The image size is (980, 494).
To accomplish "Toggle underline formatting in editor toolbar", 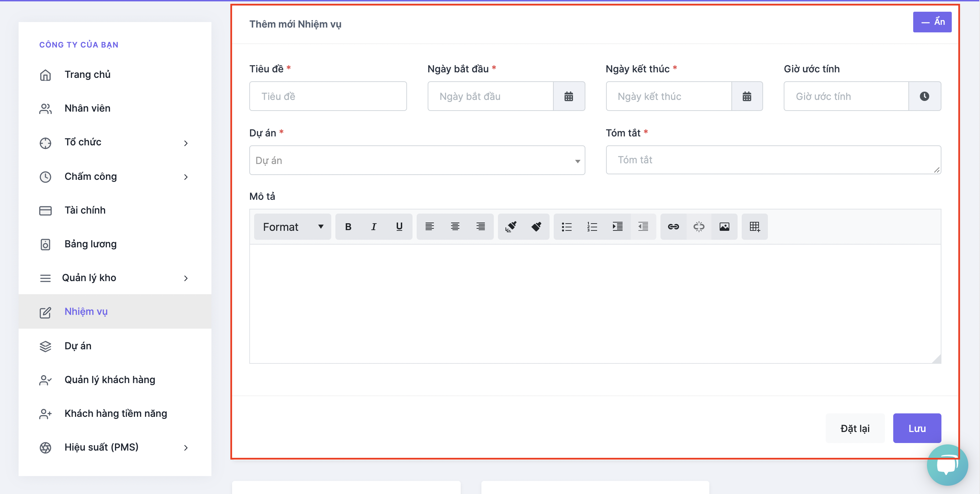I will click(399, 227).
